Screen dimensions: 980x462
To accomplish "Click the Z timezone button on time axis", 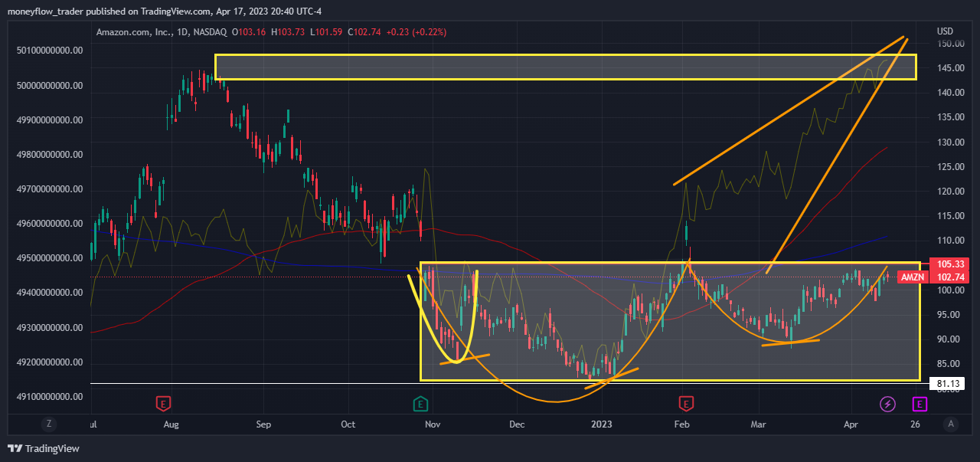I will pos(48,423).
